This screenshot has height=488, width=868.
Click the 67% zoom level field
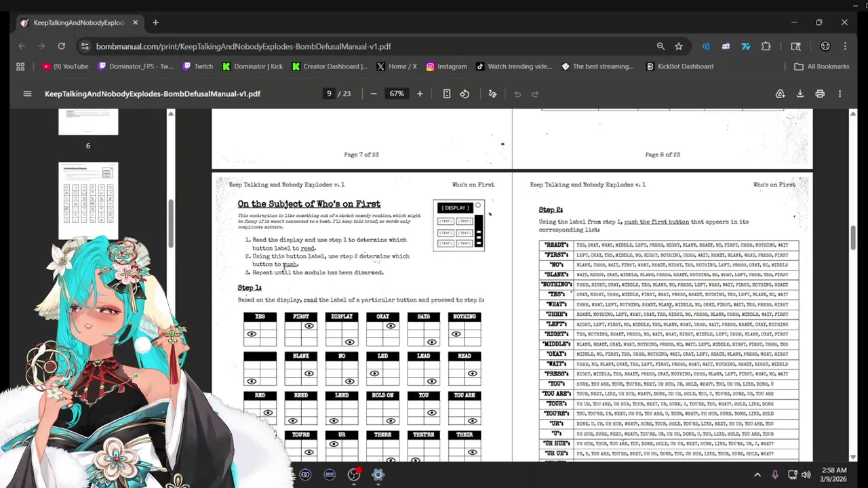[x=397, y=94]
